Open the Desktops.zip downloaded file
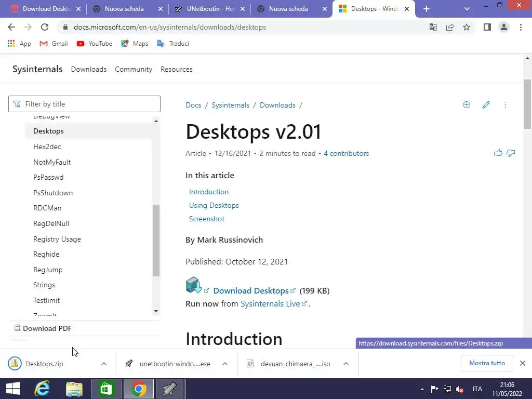 [44, 364]
